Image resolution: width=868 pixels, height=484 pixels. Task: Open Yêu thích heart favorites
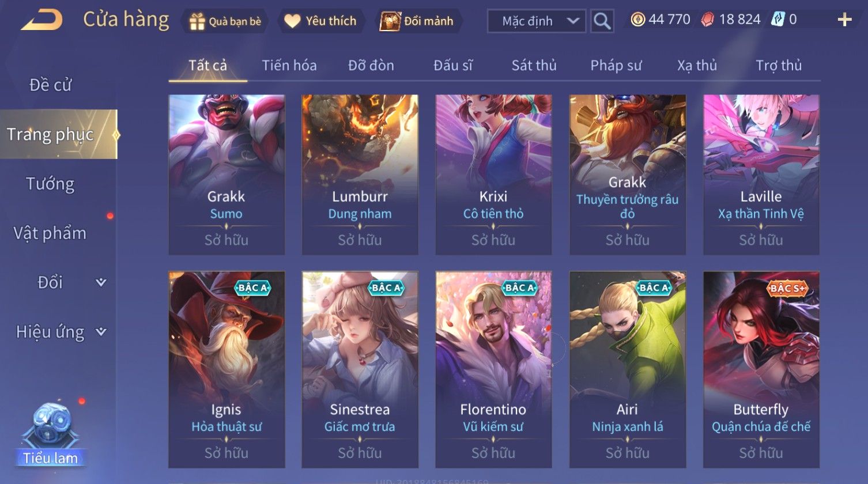point(320,21)
